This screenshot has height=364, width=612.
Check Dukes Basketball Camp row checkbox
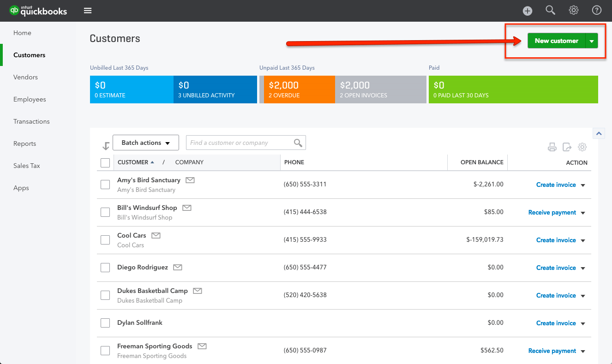pyautogui.click(x=105, y=295)
